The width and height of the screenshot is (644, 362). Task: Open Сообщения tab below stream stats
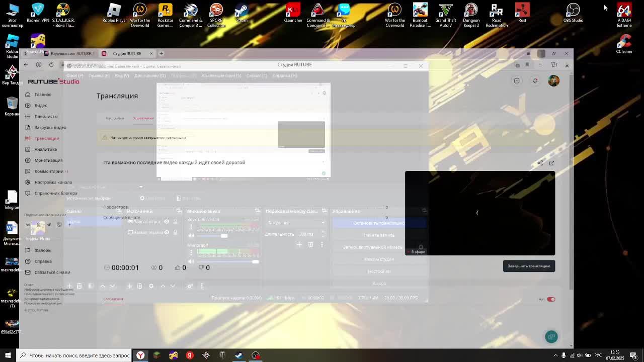click(113, 299)
